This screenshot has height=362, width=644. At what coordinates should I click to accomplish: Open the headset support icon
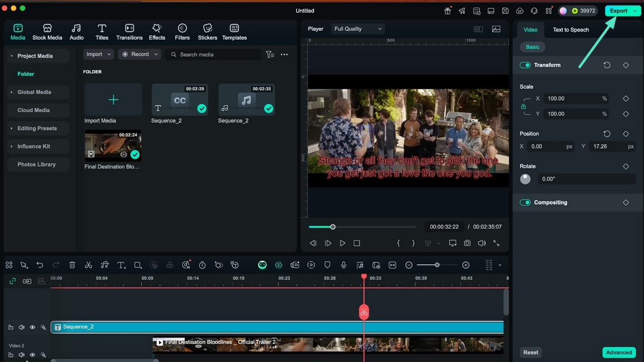(534, 11)
